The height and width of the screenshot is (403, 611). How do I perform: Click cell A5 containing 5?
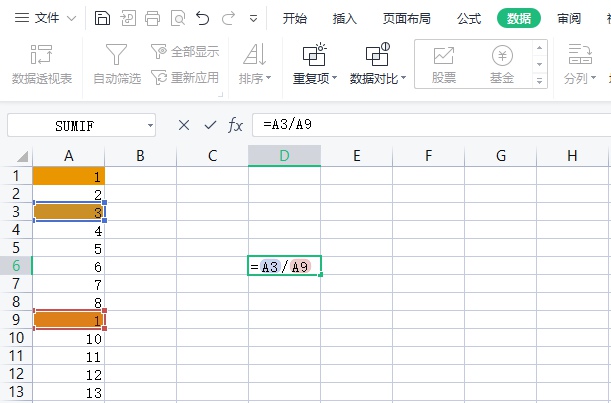point(69,248)
